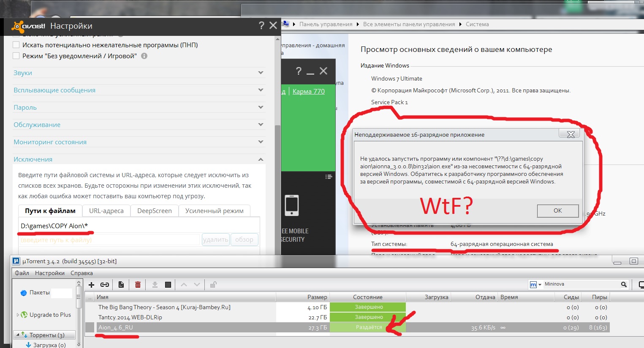Click OK in the 16-bit application error dialog
This screenshot has width=644, height=348.
(x=558, y=210)
